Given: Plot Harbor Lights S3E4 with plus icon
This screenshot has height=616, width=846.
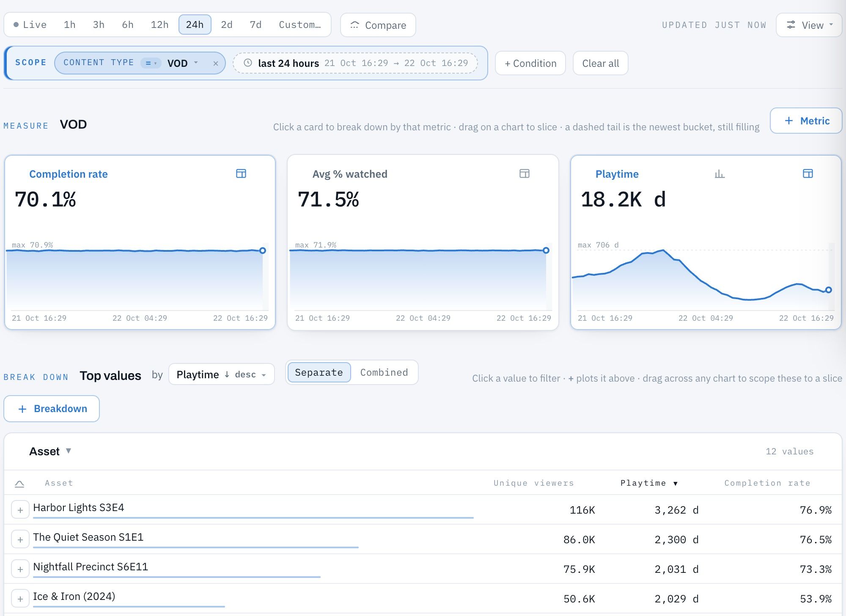Looking at the screenshot, I should (x=20, y=510).
